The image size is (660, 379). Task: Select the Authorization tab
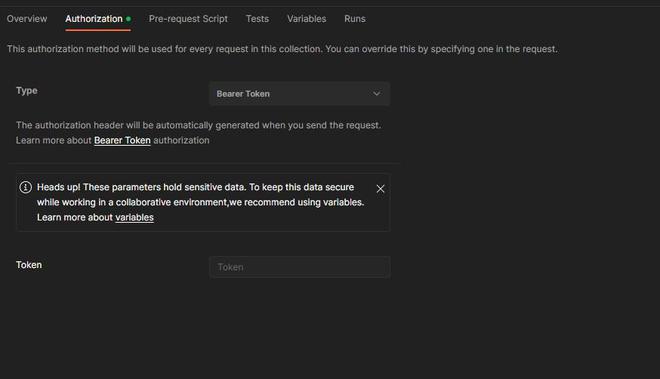pos(98,19)
